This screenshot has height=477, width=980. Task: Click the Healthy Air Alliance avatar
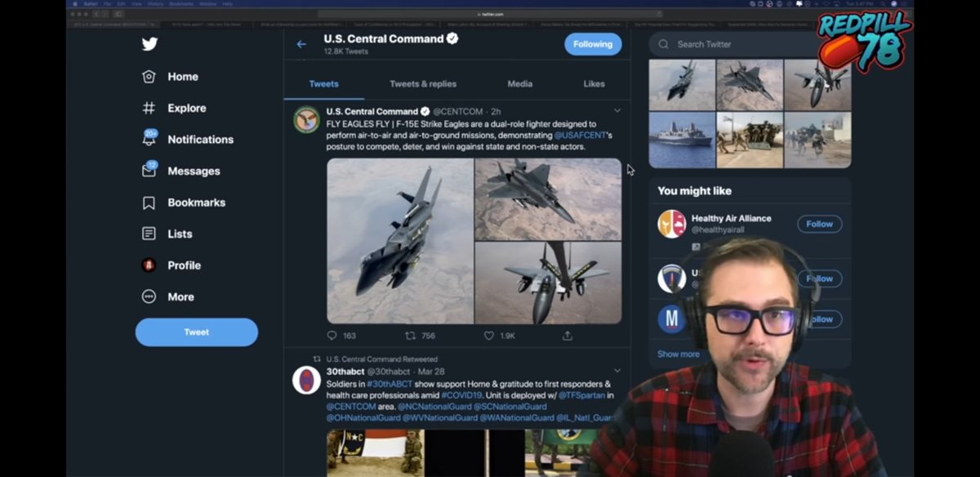(672, 224)
